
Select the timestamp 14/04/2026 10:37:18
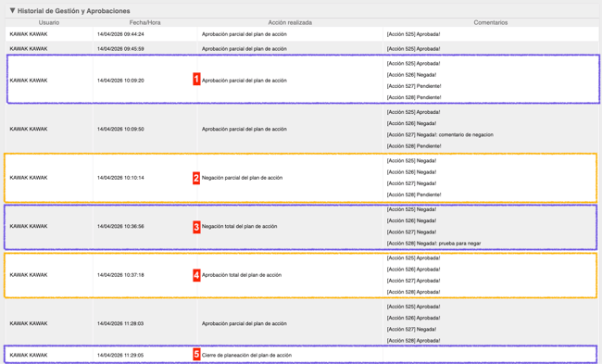tap(120, 275)
